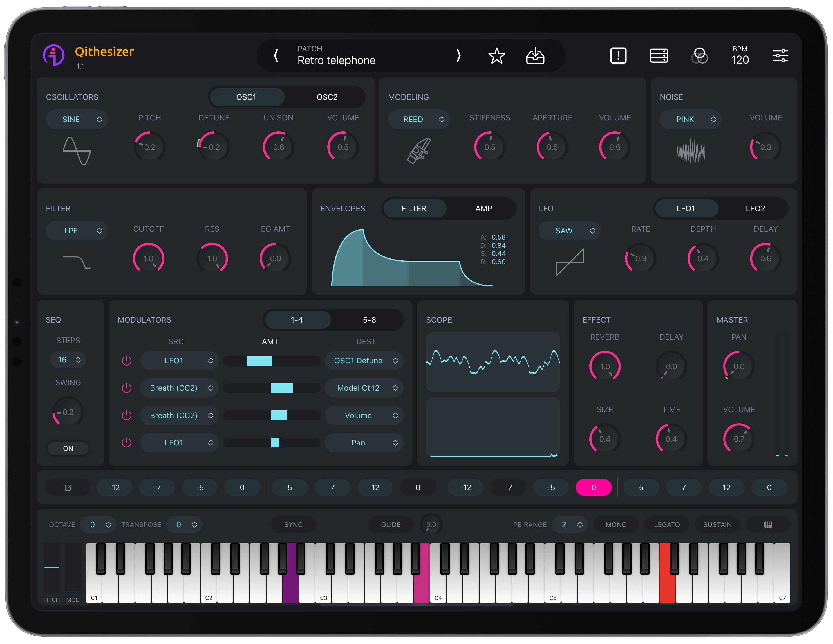Open the panic exclamation mark icon
The image size is (833, 644).
(x=618, y=56)
